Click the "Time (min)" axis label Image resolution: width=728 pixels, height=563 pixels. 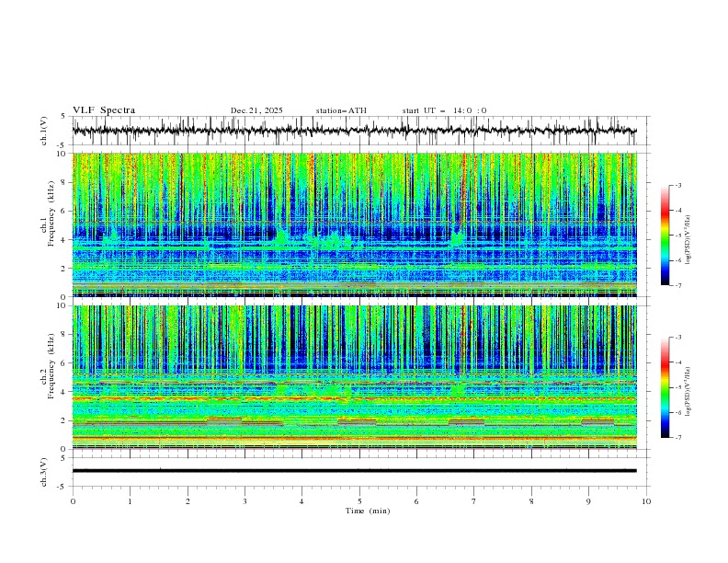point(368,511)
